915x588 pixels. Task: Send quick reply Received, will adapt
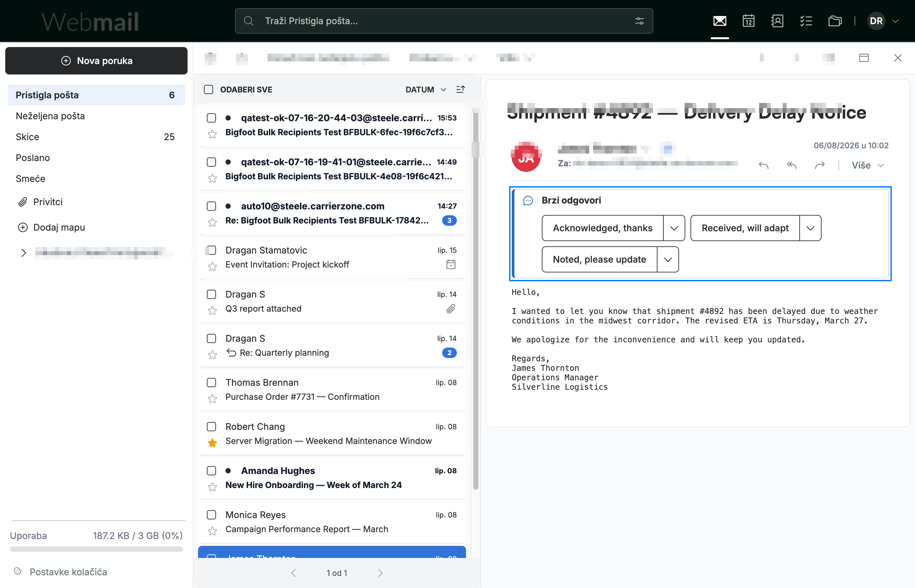[x=745, y=228]
